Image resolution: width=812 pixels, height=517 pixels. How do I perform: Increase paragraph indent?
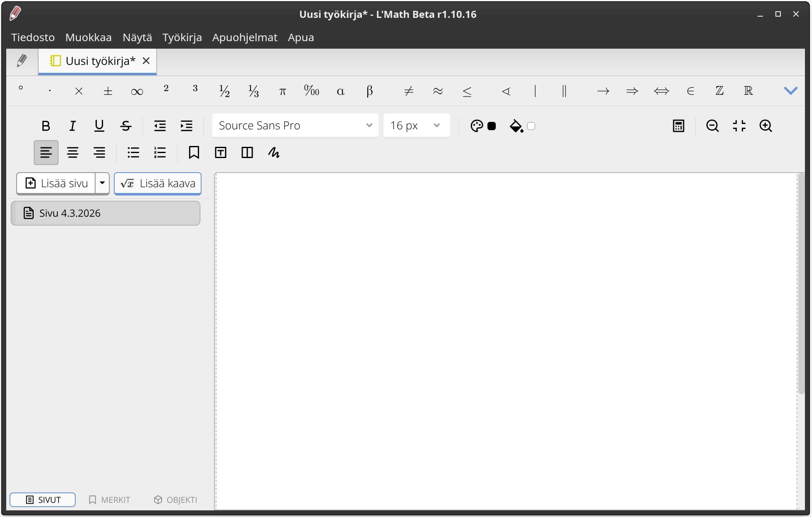tap(186, 126)
